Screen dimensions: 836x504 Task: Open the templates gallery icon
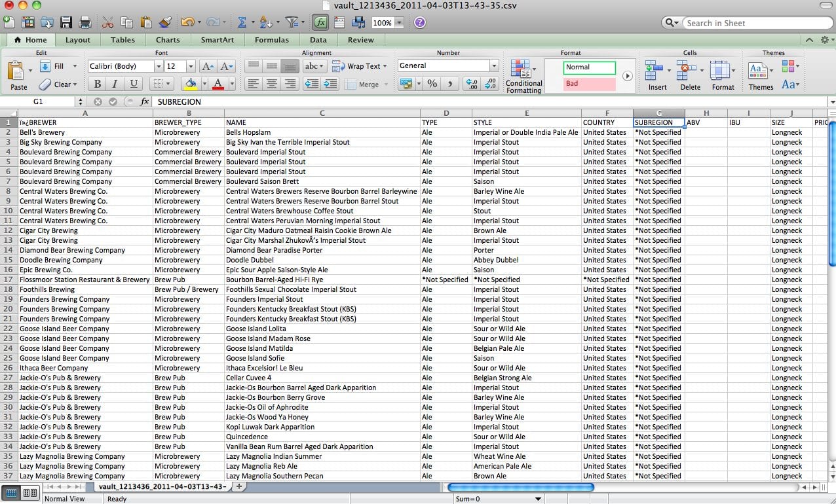pyautogui.click(x=28, y=22)
